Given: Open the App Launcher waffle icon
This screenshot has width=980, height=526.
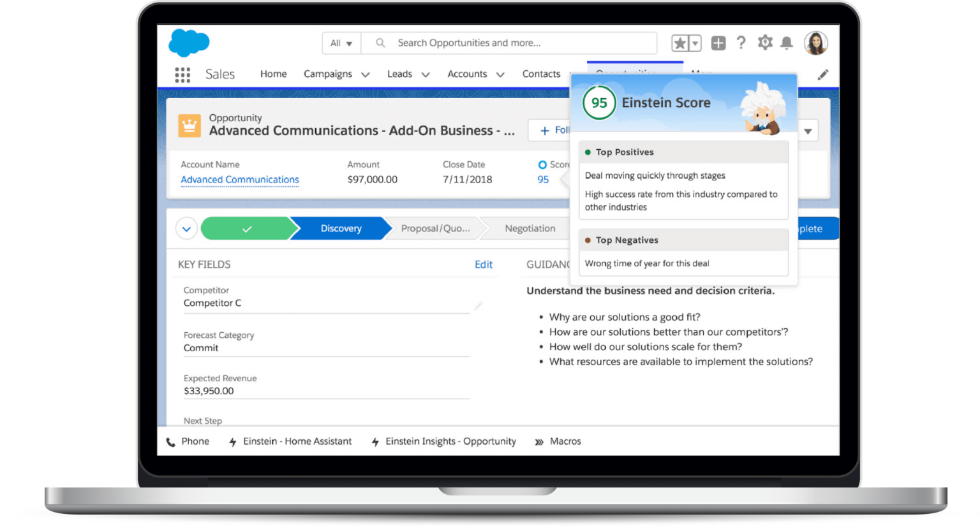Looking at the screenshot, I should (182, 74).
